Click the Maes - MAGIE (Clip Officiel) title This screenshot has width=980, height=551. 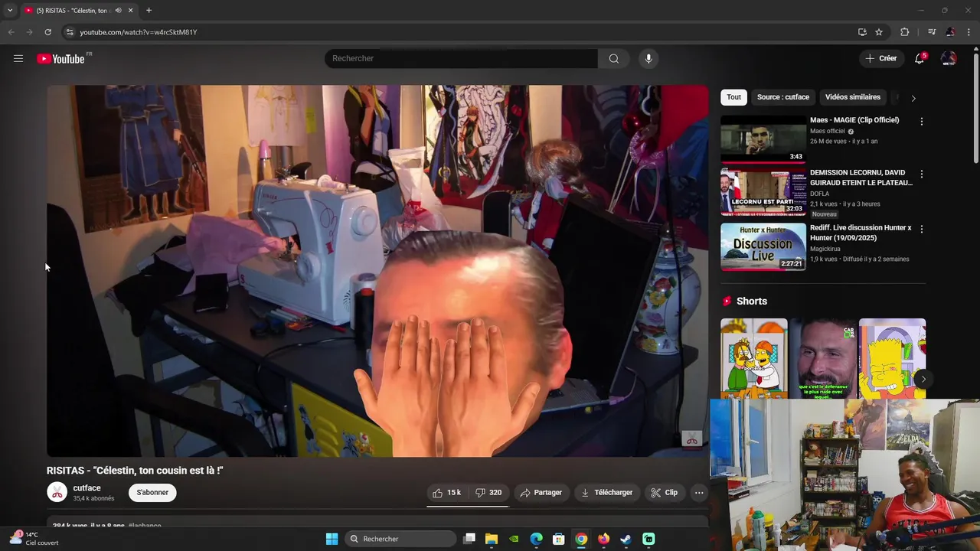pyautogui.click(x=854, y=120)
